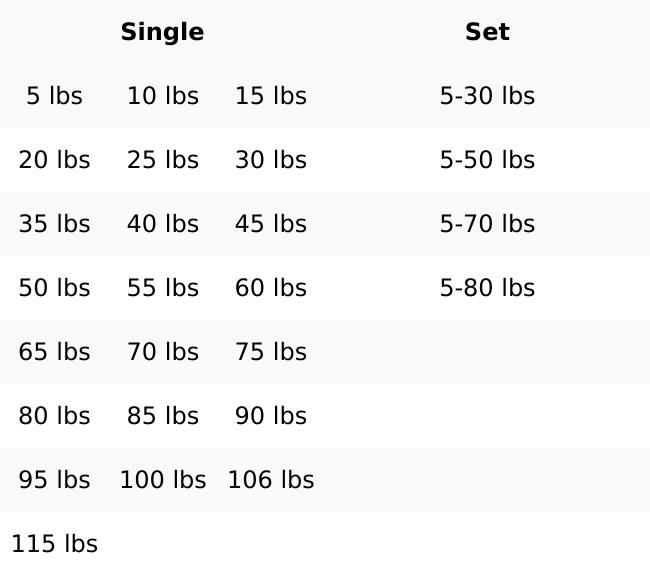
Task: Click the 90 lbs weight option
Action: pyautogui.click(x=270, y=416)
